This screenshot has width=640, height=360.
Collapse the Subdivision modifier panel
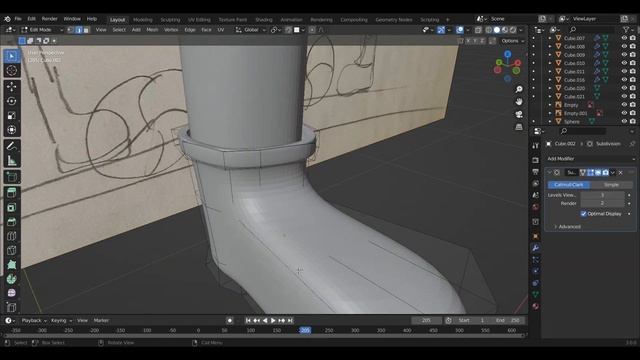click(549, 173)
